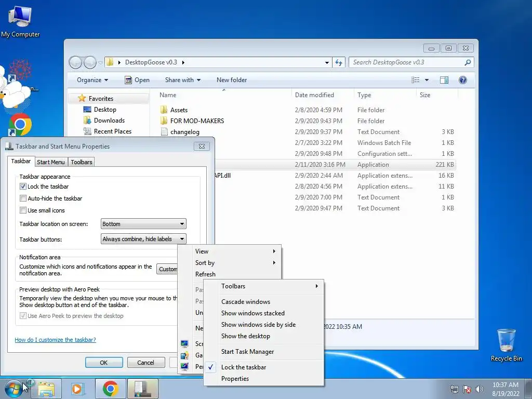Image resolution: width=532 pixels, height=399 pixels.
Task: Click the taskbar clock showing 10:37 AM
Action: pyautogui.click(x=505, y=389)
